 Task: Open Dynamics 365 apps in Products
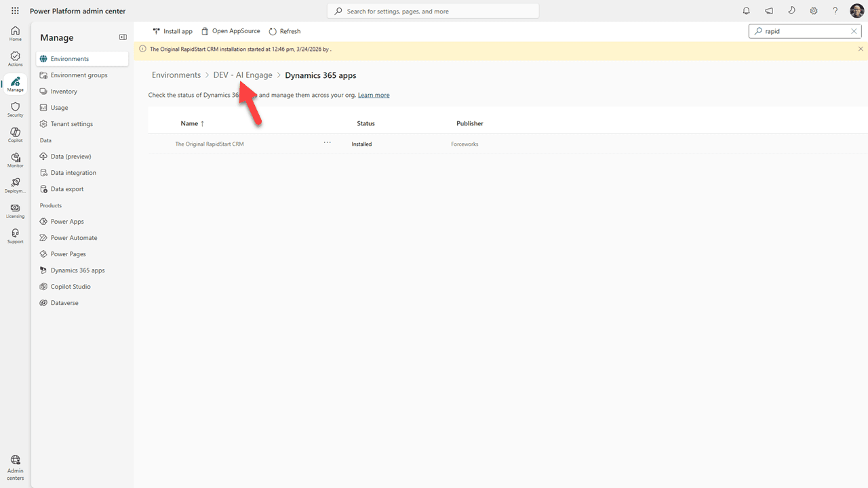(77, 270)
